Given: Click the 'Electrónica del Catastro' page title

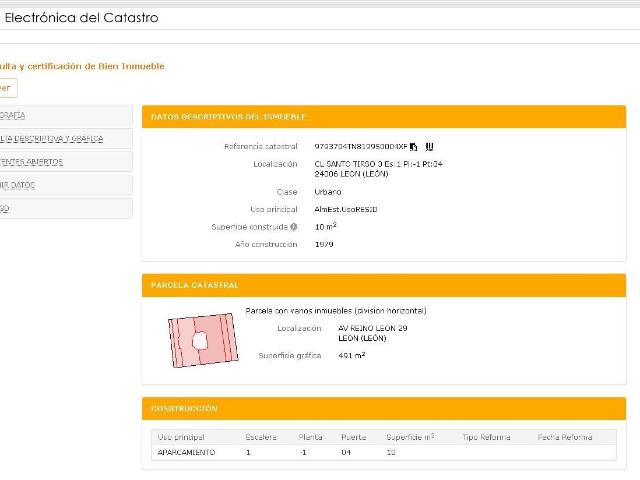Looking at the screenshot, I should (x=81, y=18).
